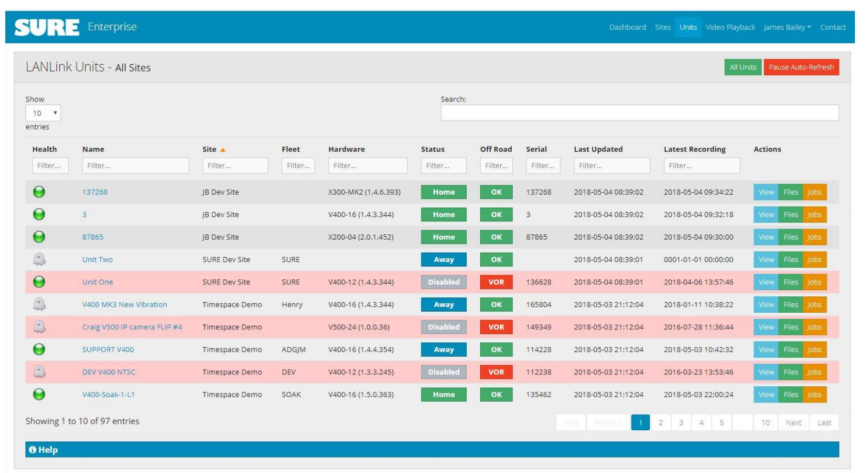This screenshot has width=868, height=473.
Task: Click the green health indicator for unit 87865
Action: [39, 237]
